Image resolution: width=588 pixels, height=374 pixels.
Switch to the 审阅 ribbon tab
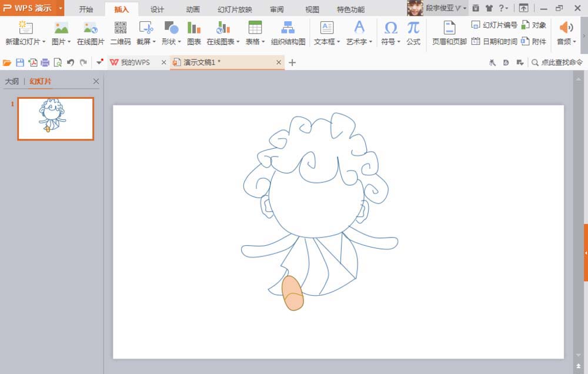click(x=277, y=9)
